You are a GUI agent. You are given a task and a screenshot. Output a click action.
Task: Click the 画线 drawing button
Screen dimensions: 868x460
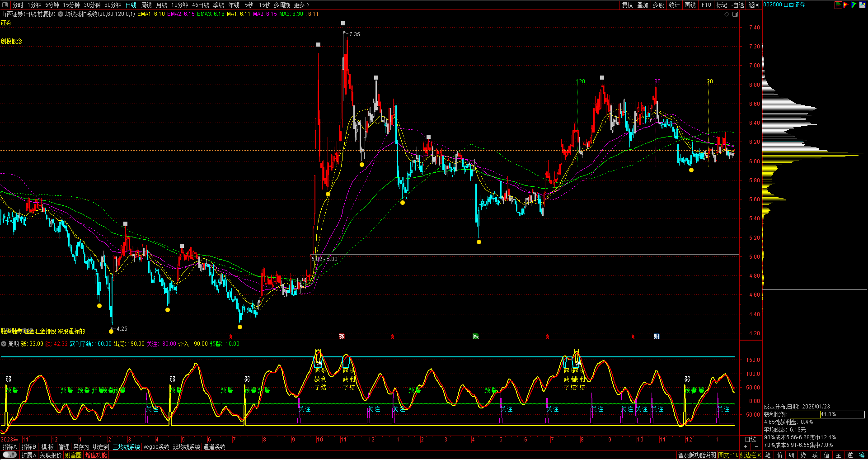pyautogui.click(x=690, y=5)
